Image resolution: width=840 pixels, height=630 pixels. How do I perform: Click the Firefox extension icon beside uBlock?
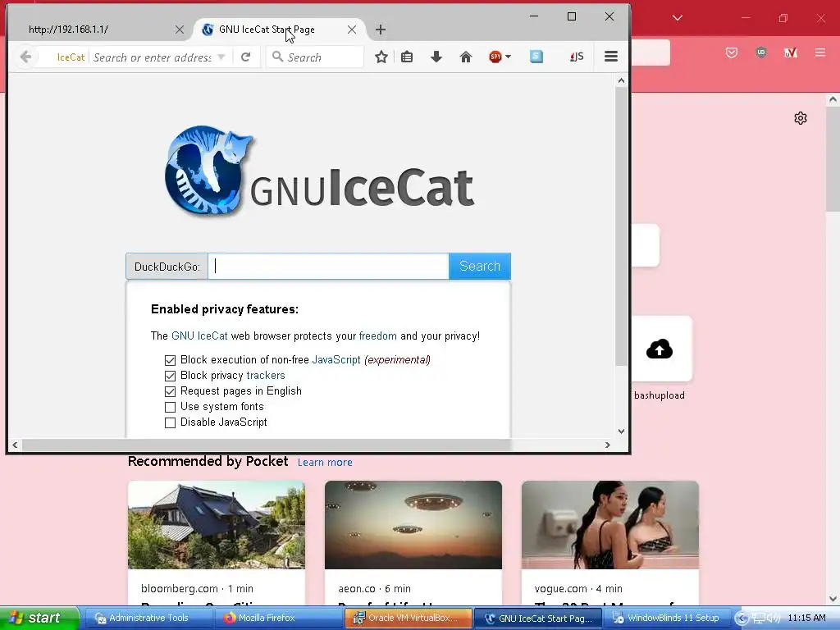[x=791, y=52]
